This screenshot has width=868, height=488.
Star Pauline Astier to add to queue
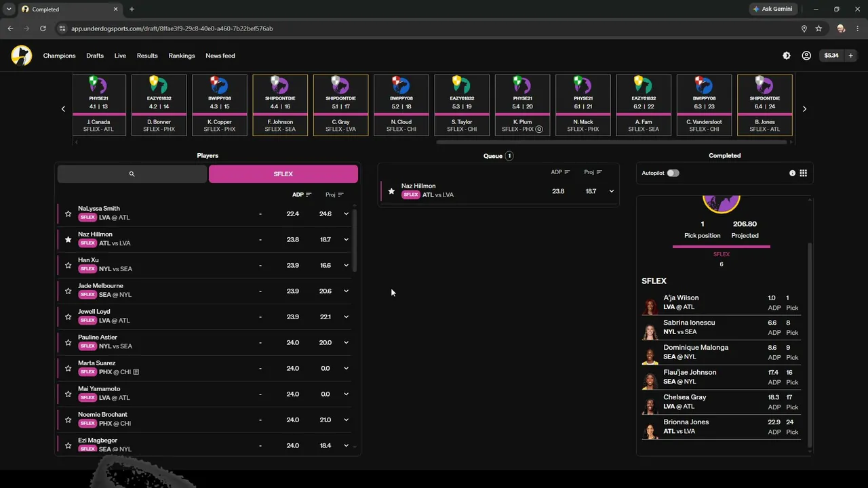[x=68, y=342]
